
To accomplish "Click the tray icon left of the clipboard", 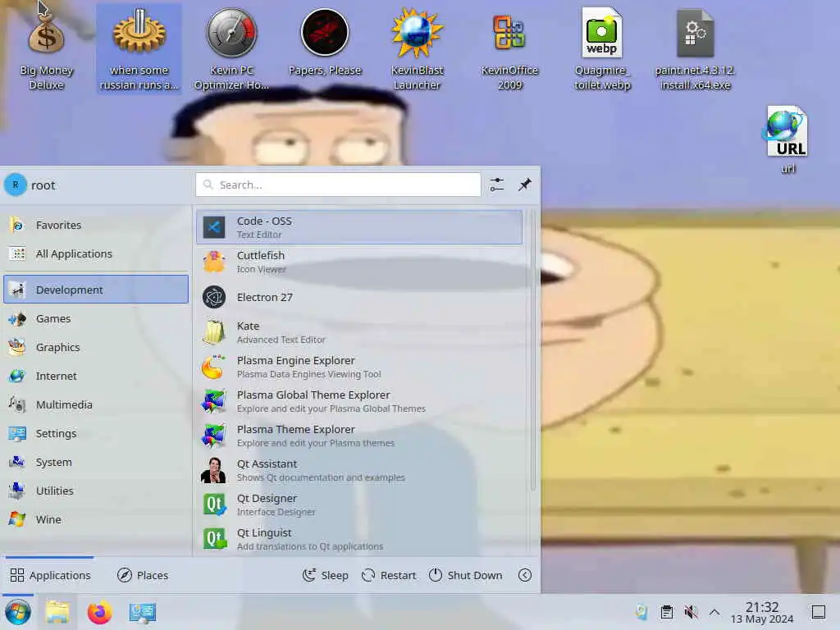I will pos(641,612).
